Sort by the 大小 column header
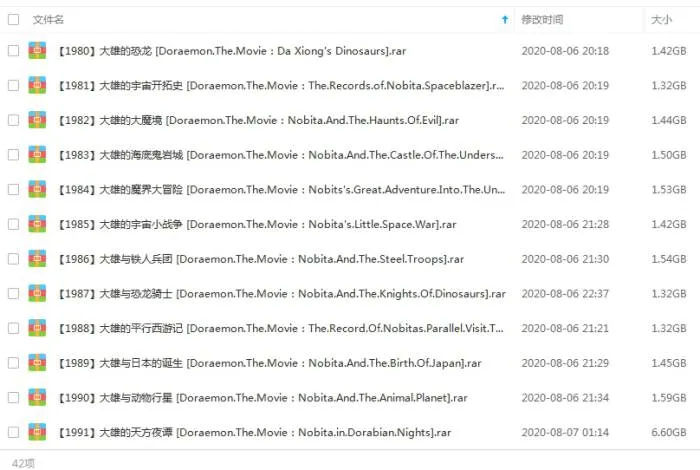The height and width of the screenshot is (470, 700). tap(662, 20)
